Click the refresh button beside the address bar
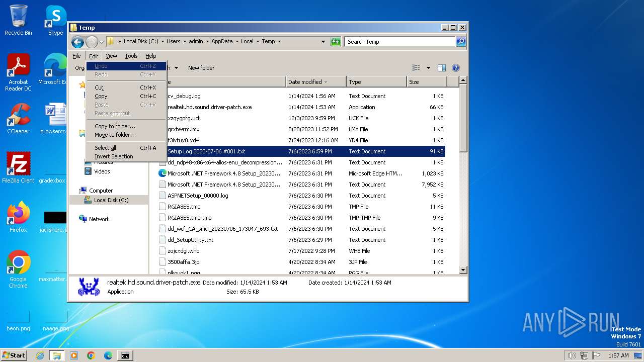The height and width of the screenshot is (362, 644). [336, 42]
